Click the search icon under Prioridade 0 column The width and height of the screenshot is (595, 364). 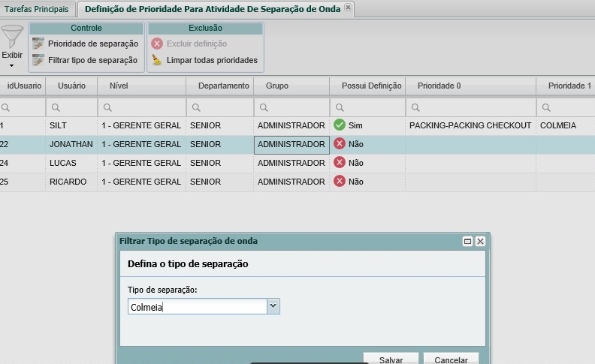(x=415, y=107)
